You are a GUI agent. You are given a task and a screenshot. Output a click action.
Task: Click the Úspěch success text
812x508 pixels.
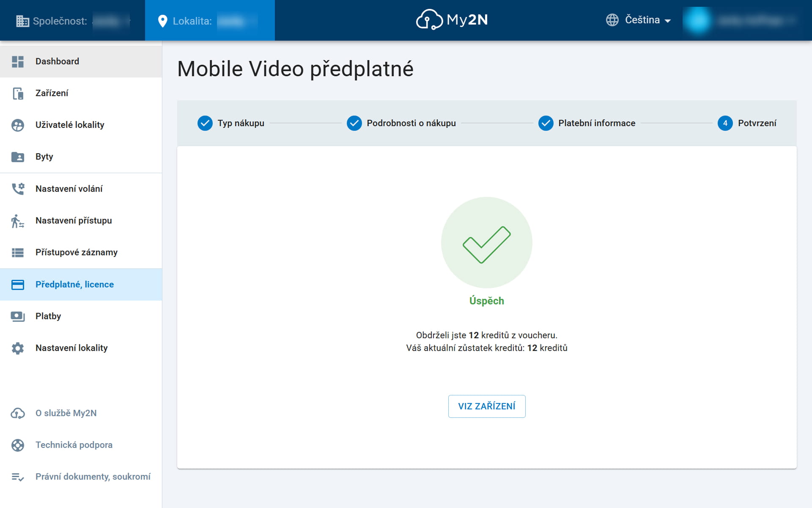point(487,301)
